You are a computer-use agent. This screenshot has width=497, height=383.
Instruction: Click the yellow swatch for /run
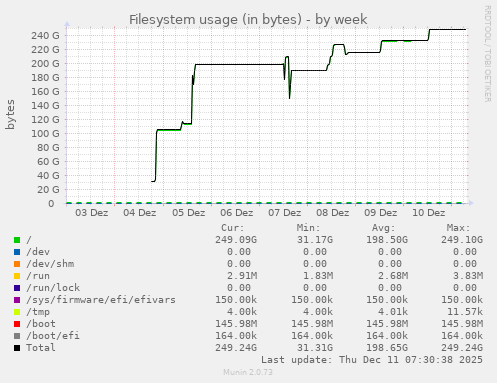pyautogui.click(x=17, y=276)
